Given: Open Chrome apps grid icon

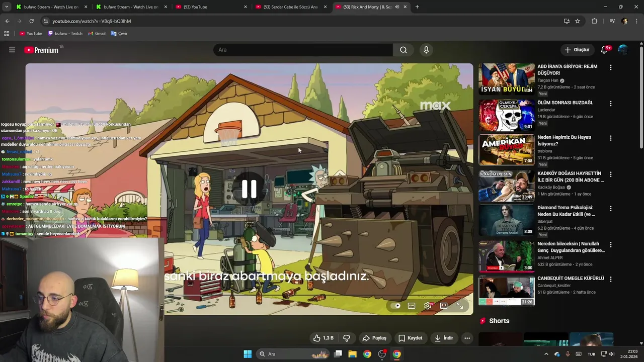Looking at the screenshot, I should [7, 34].
